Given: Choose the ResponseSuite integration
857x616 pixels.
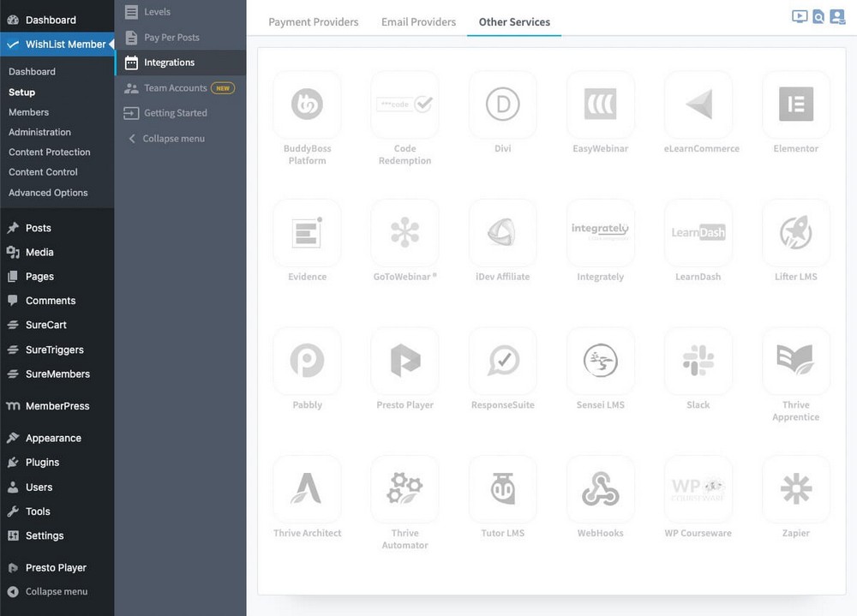Looking at the screenshot, I should pyautogui.click(x=502, y=361).
